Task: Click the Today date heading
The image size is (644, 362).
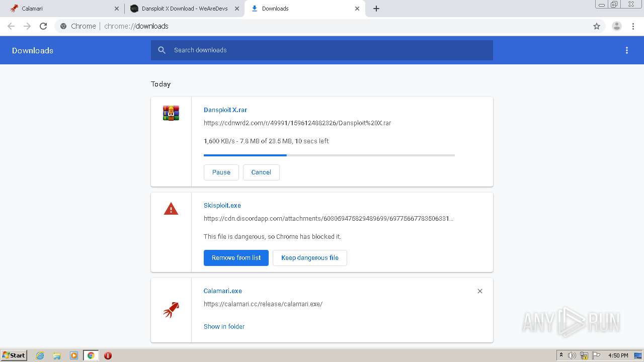Action: 161,84
